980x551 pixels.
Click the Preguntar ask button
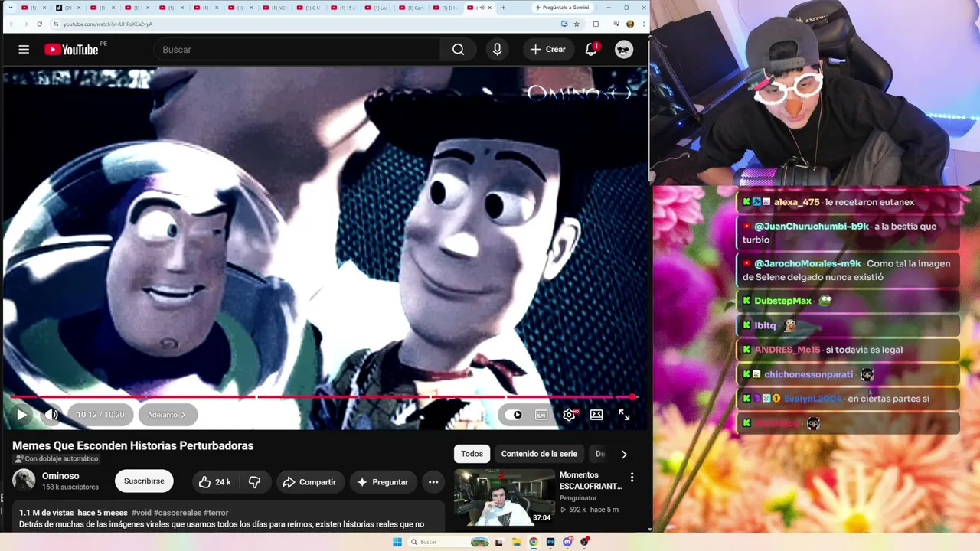pyautogui.click(x=382, y=482)
